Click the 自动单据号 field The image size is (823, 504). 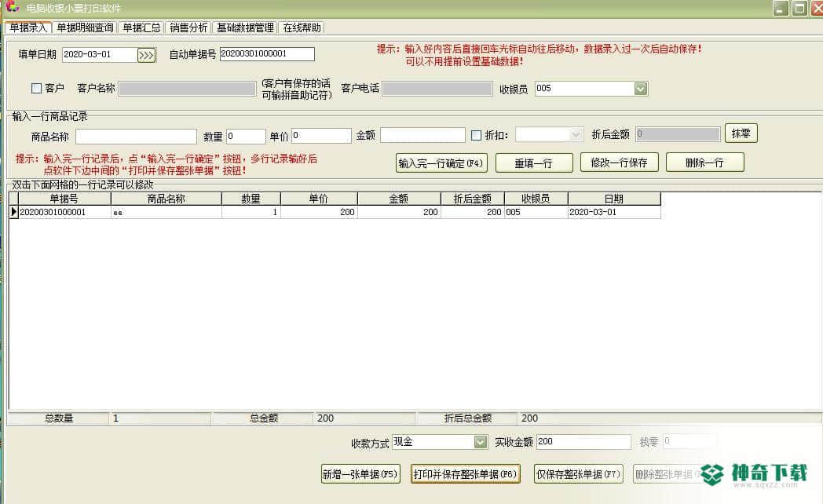coord(267,54)
